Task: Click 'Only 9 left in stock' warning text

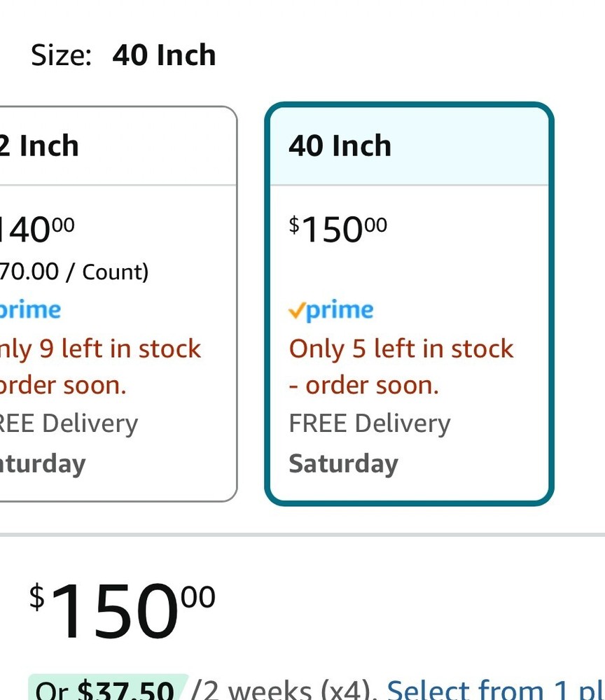Action: coord(102,349)
